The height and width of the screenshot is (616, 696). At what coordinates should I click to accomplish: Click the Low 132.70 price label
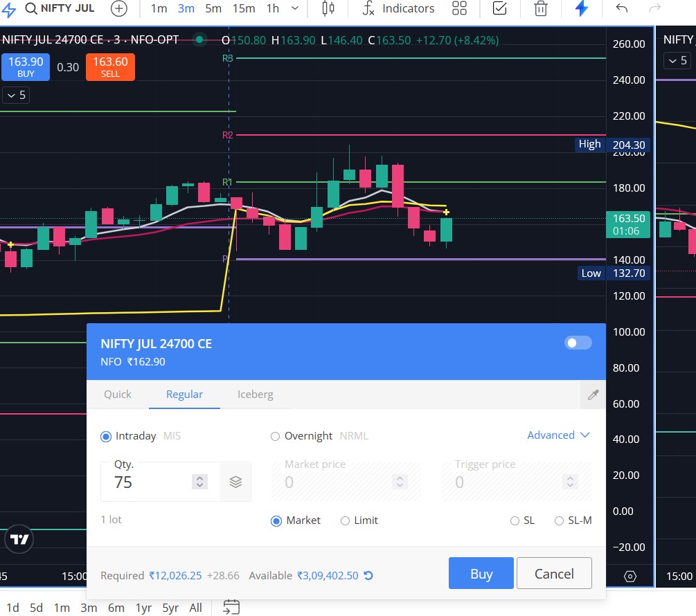[614, 273]
